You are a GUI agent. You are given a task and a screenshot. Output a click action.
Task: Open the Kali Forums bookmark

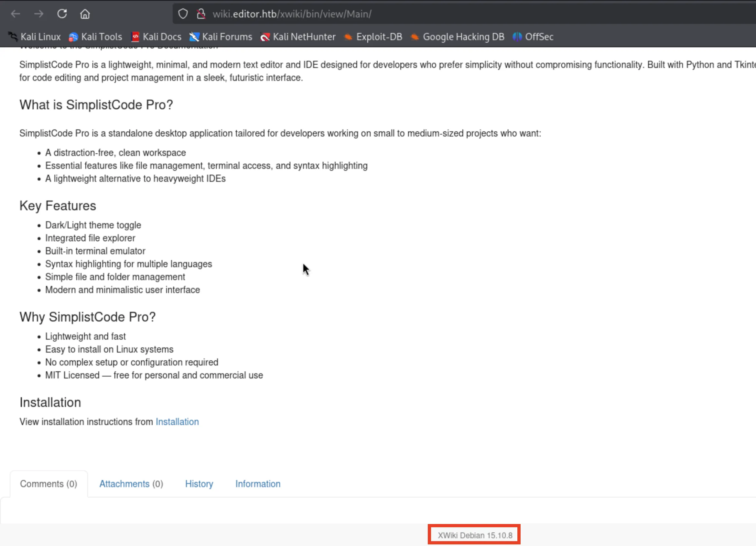coord(221,37)
